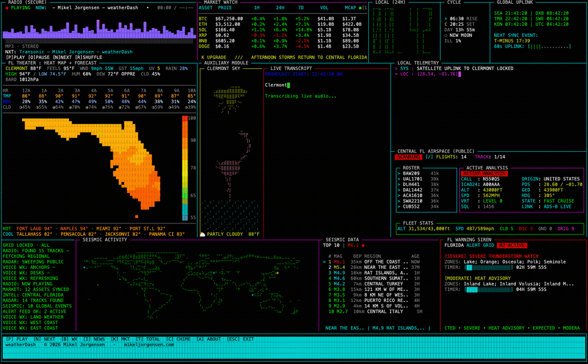
Task: Open [I] NEWS from bottom bar
Action: click(94, 339)
